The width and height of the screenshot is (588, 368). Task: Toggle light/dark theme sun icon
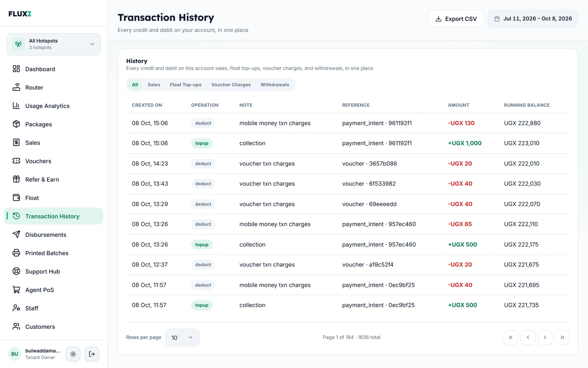pyautogui.click(x=73, y=354)
